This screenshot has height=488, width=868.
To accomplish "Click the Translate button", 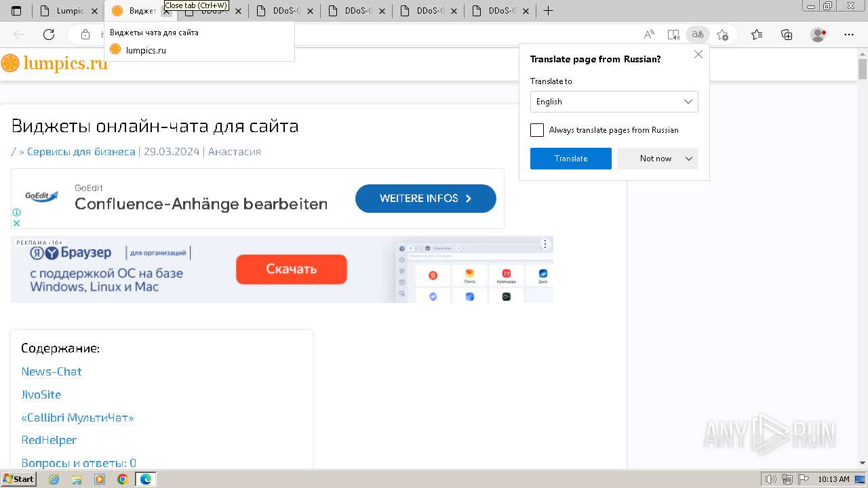I will pyautogui.click(x=571, y=159).
